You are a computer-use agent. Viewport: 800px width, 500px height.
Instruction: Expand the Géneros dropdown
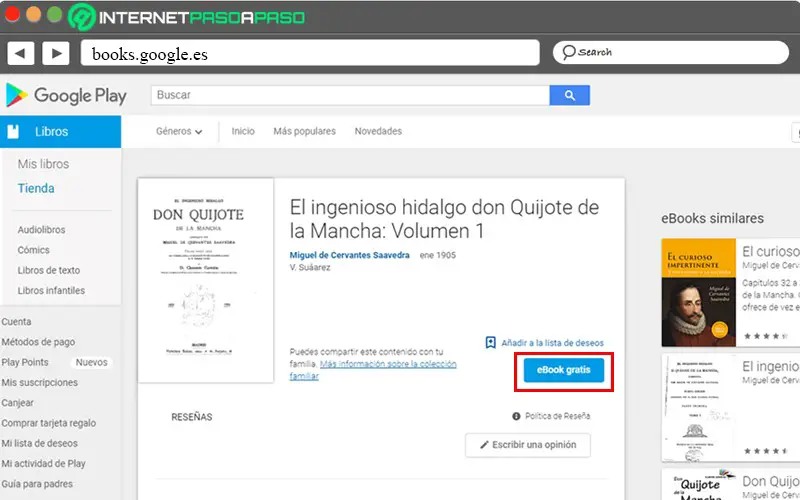pos(179,132)
